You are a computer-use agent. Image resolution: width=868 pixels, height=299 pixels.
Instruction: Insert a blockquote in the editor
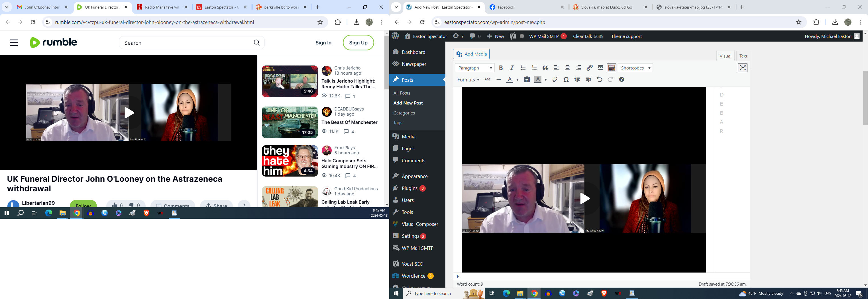545,68
